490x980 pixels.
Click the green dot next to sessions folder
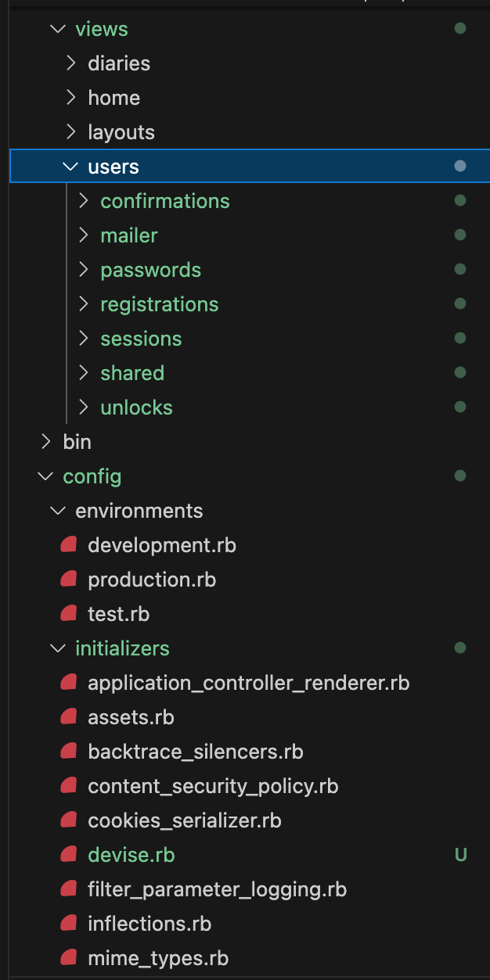click(460, 338)
